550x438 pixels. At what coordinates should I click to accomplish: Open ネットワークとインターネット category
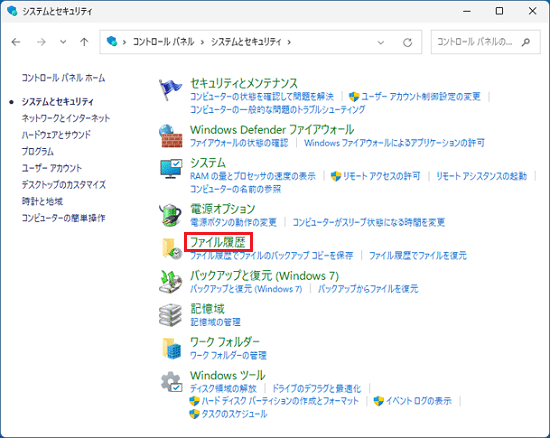coord(66,118)
